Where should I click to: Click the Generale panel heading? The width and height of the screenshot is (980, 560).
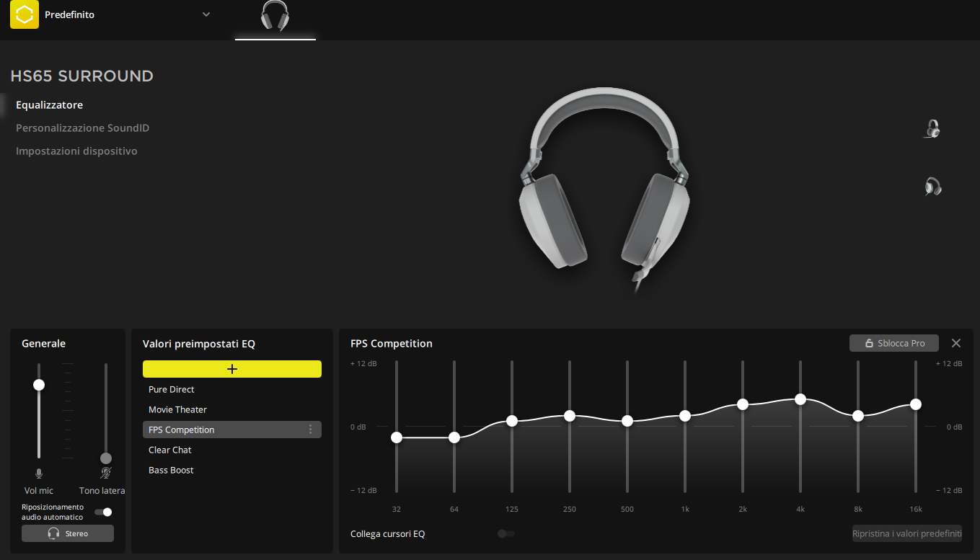tap(44, 344)
